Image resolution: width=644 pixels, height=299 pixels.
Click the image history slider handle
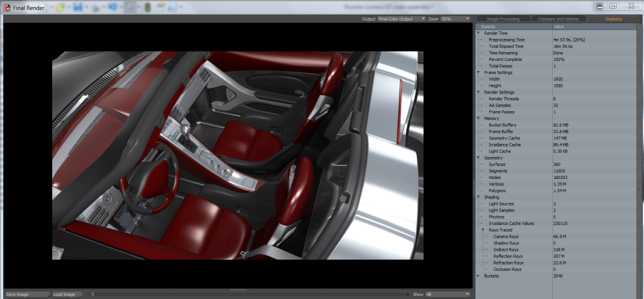click(x=93, y=294)
